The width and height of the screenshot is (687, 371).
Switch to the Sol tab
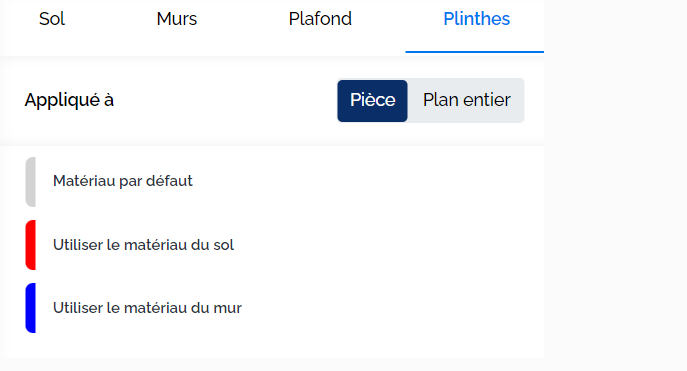pyautogui.click(x=52, y=19)
